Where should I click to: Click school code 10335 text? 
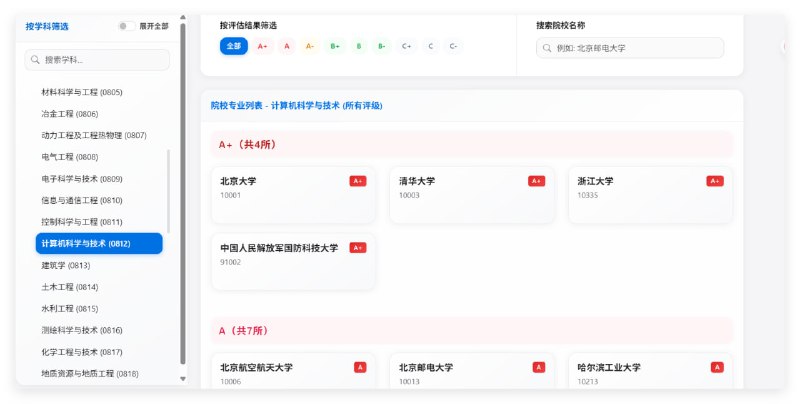[x=588, y=195]
